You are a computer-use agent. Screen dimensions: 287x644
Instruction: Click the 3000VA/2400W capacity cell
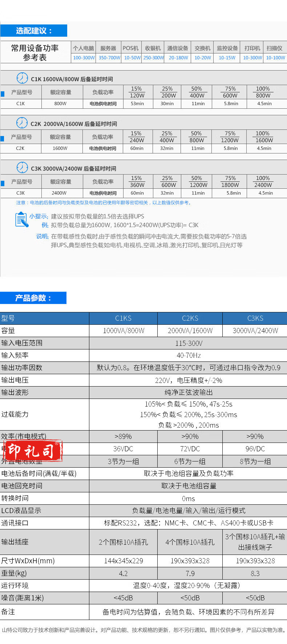pyautogui.click(x=255, y=331)
